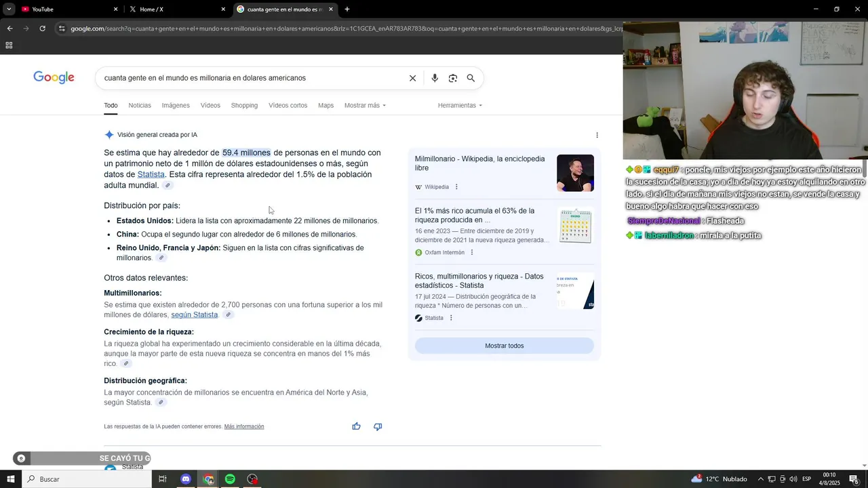The height and width of the screenshot is (488, 868).
Task: Give thumbs down to AI overview
Action: 378,426
